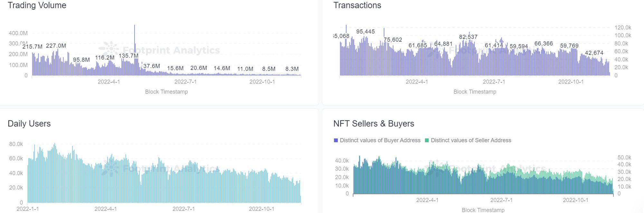Select the 2022-1-1 tick under Daily Users
The height and width of the screenshot is (213, 644).
pyautogui.click(x=28, y=209)
